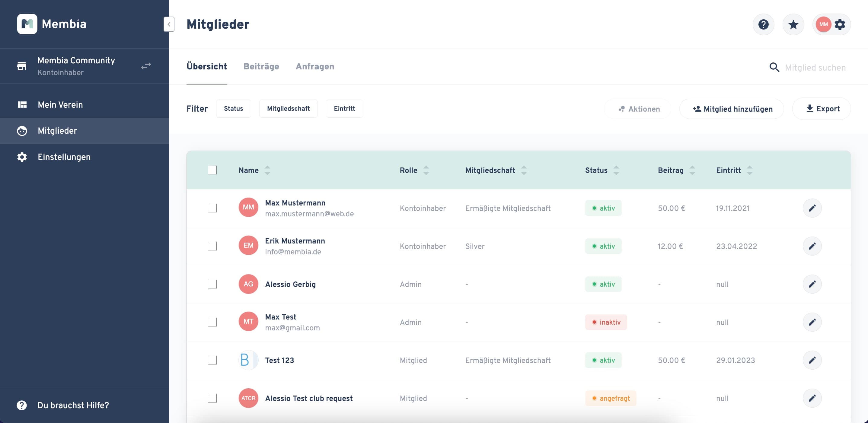
Task: Sort by Beitrag column arrows
Action: (x=692, y=170)
